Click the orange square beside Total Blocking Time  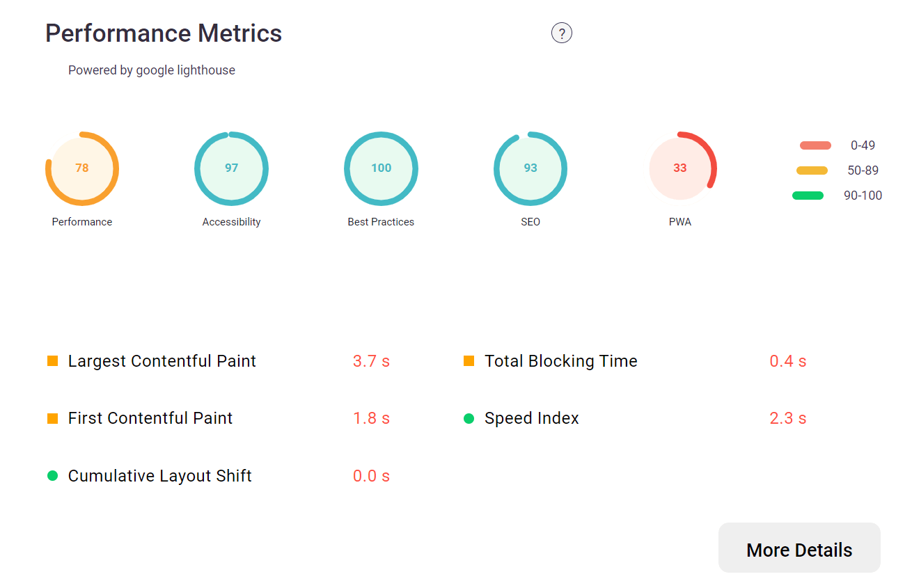coord(469,360)
